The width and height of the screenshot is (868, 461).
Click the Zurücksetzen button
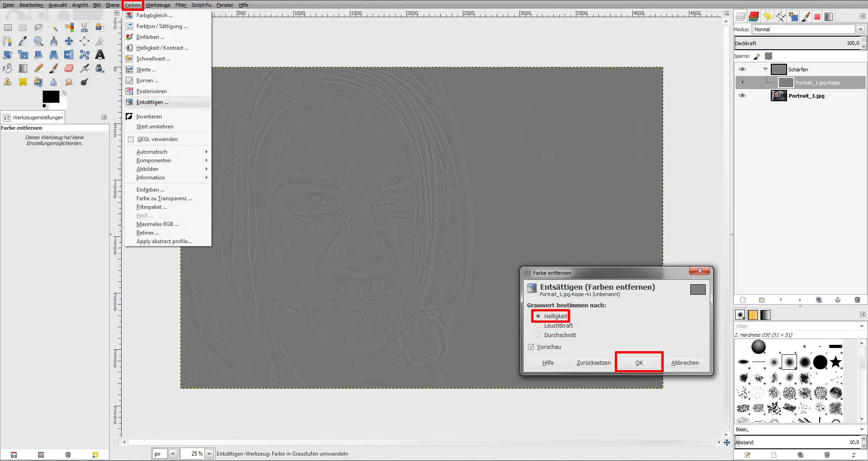click(593, 363)
